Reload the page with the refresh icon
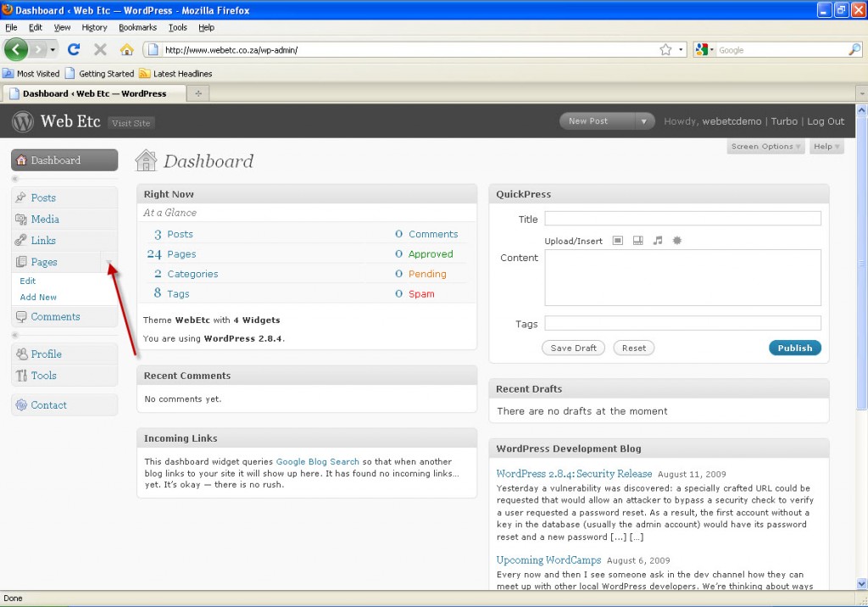868x607 pixels. click(x=74, y=50)
